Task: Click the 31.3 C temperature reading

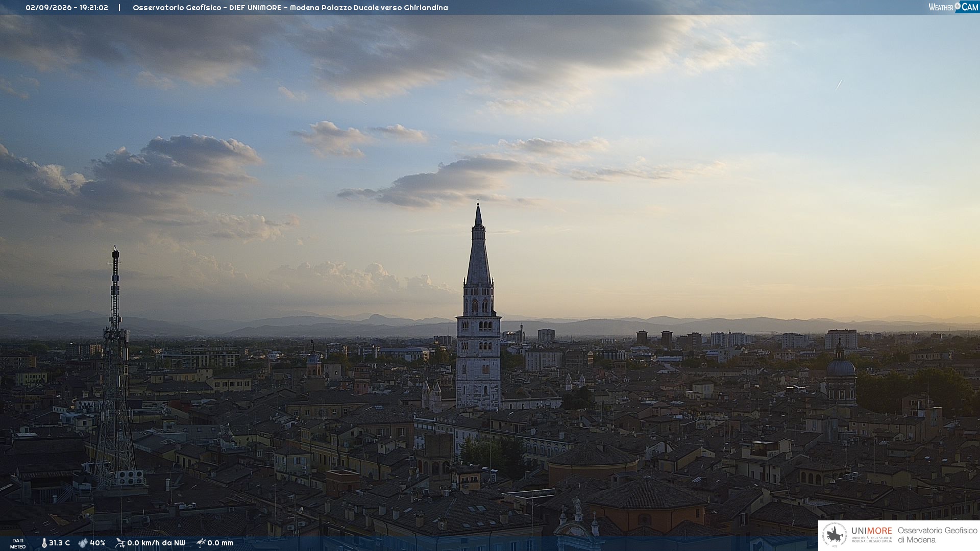Action: 59,543
